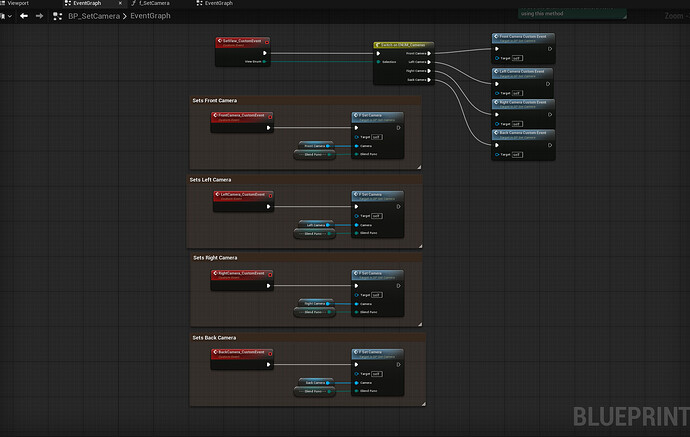
Task: Click the forward navigation arrow
Action: tap(38, 16)
